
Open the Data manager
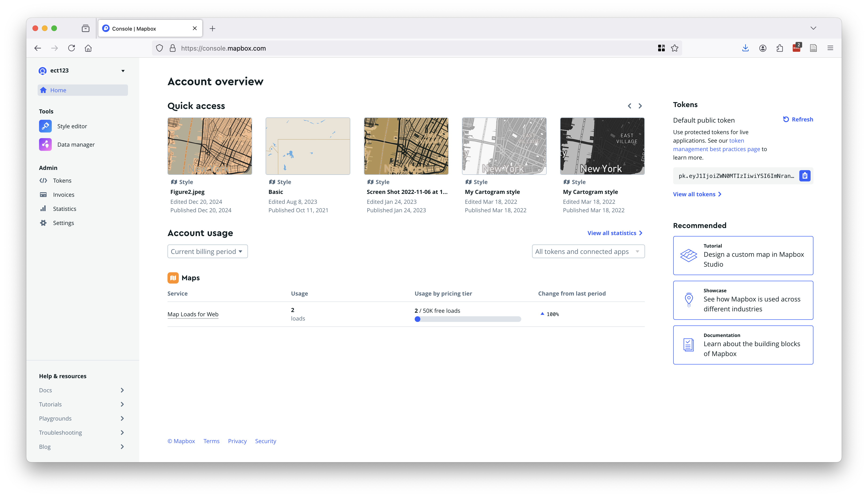click(x=76, y=144)
